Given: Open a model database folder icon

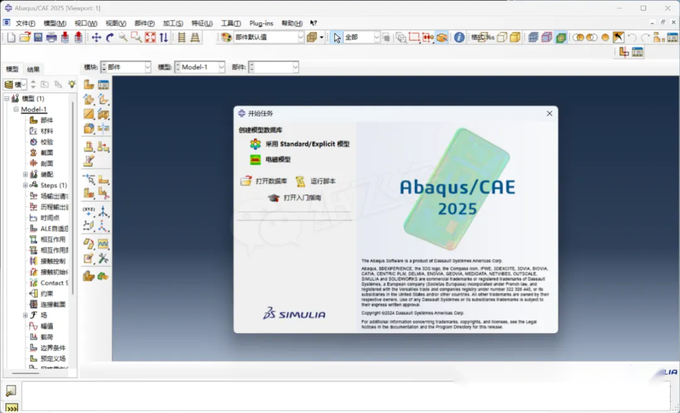Looking at the screenshot, I should (25, 37).
